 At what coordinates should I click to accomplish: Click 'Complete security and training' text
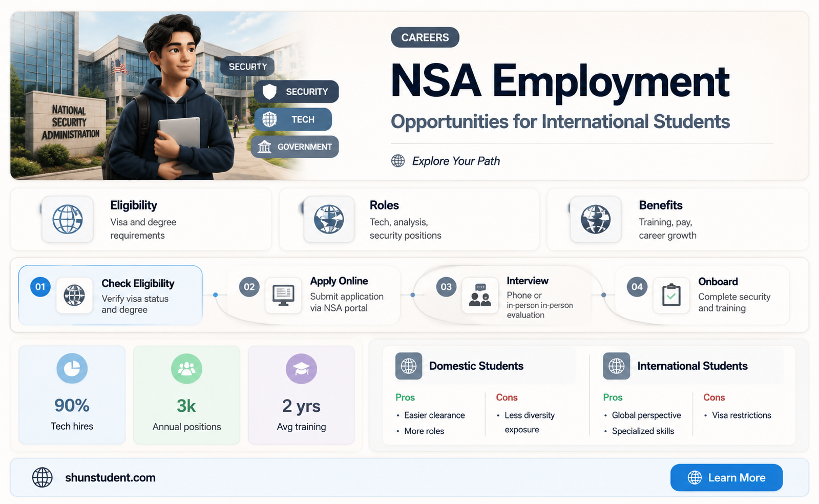pos(734,302)
